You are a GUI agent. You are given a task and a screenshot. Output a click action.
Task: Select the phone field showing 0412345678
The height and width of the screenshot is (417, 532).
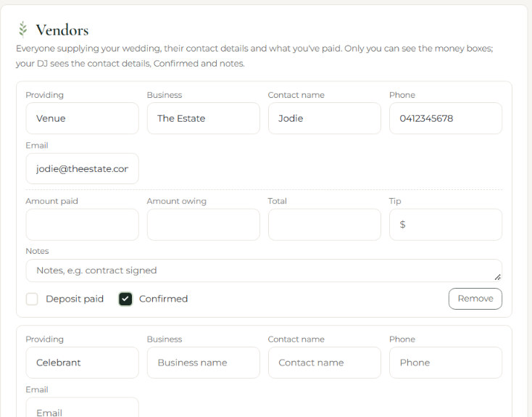(446, 118)
